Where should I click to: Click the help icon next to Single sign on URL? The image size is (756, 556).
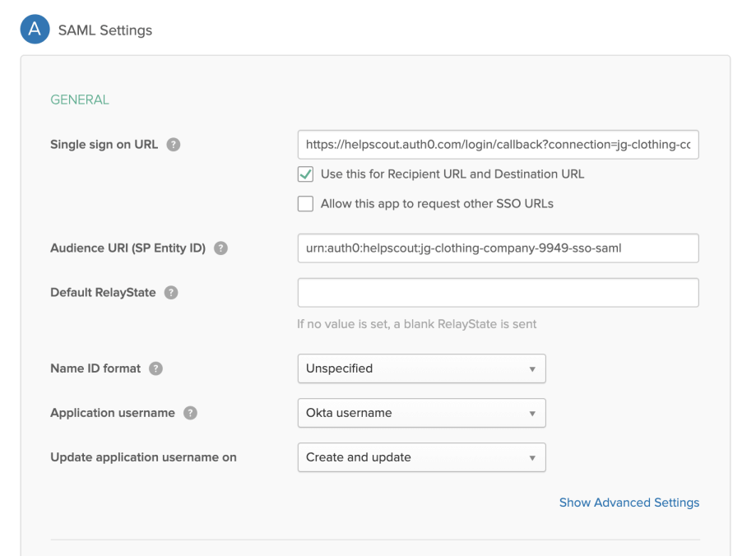pos(174,145)
